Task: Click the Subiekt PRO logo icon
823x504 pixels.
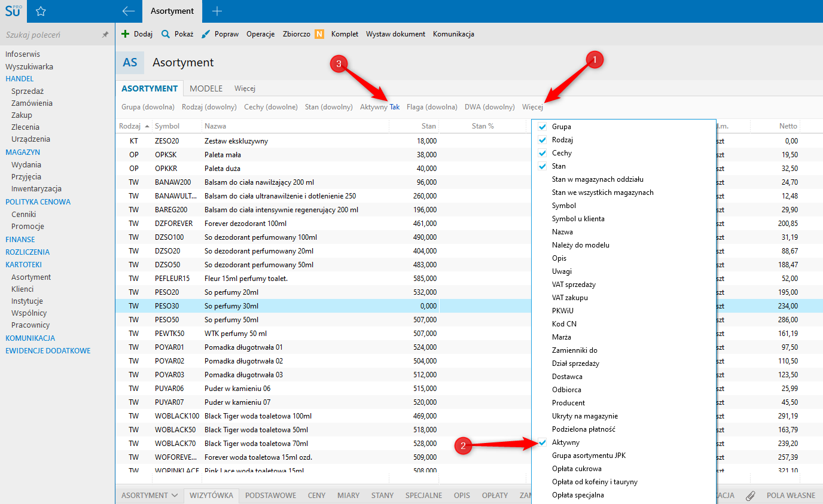Action: pos(13,11)
